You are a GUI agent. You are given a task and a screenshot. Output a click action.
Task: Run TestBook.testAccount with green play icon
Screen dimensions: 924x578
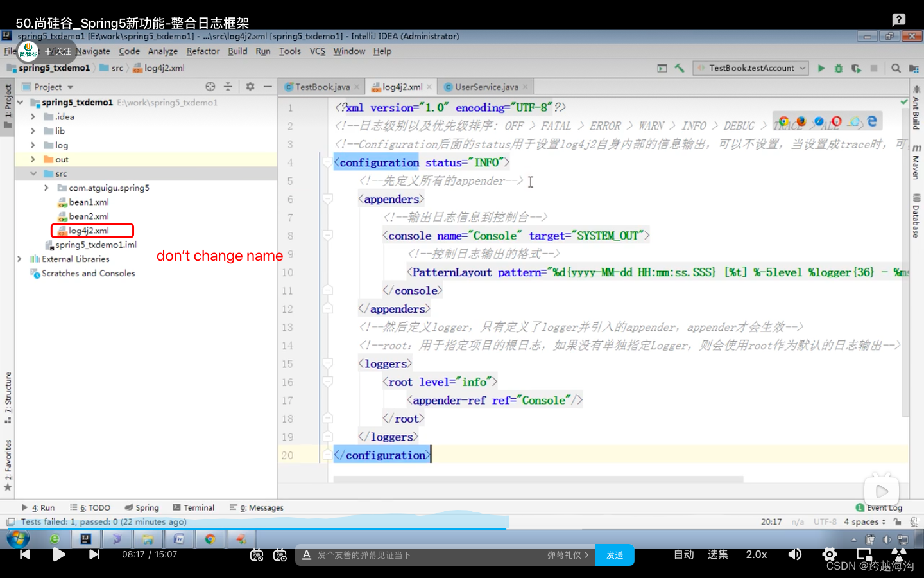point(821,68)
